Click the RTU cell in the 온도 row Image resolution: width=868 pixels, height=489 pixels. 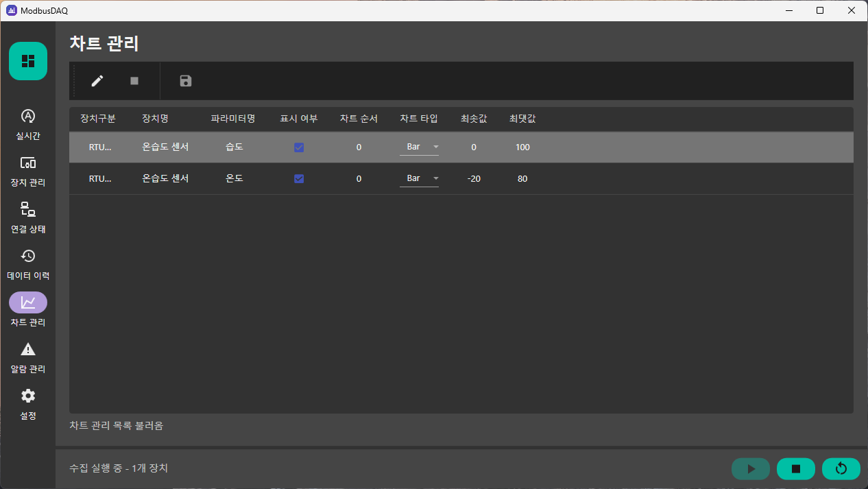(x=100, y=179)
